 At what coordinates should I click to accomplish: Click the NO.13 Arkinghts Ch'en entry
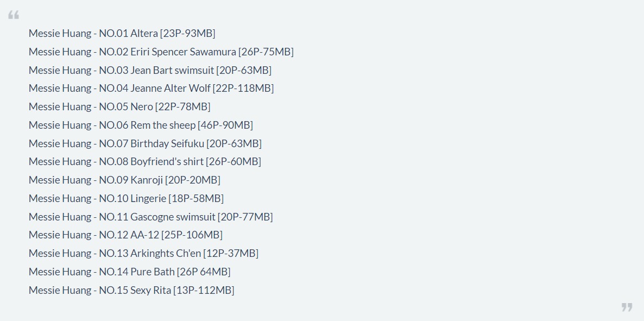click(144, 253)
